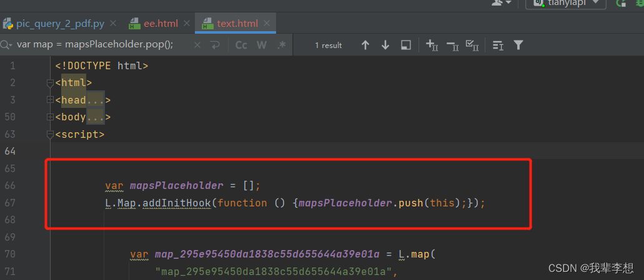644x280 pixels.
Task: Toggle whole Words (W) search option
Action: pyautogui.click(x=262, y=45)
